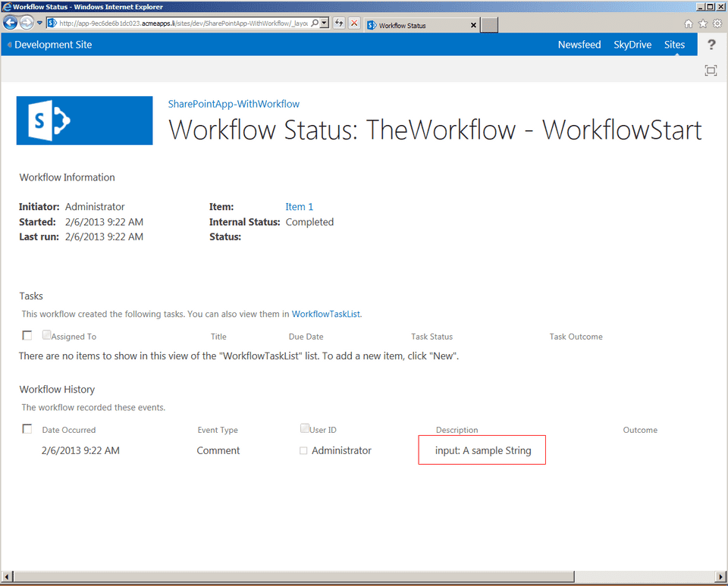Click the SharePoint app logo tile
The width and height of the screenshot is (728, 586).
point(83,120)
